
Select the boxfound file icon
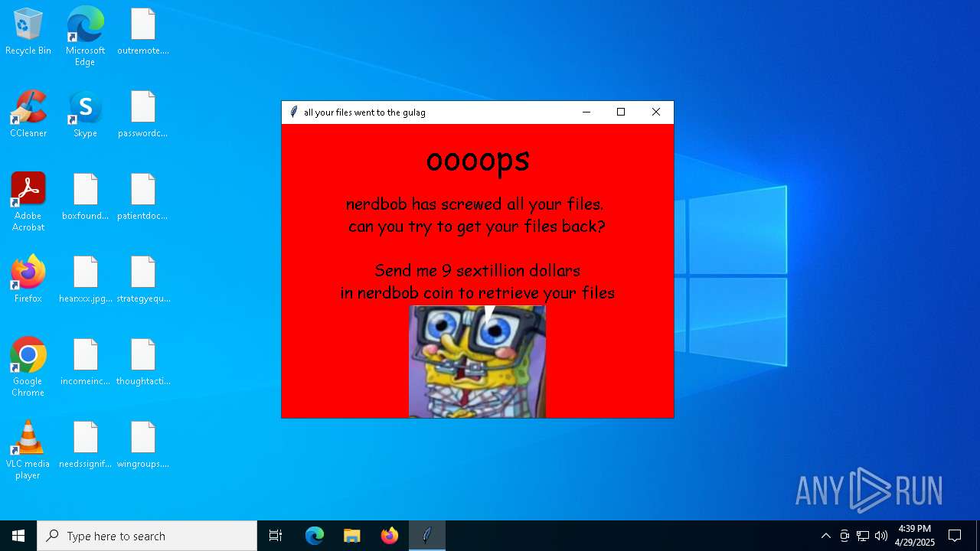coord(85,197)
